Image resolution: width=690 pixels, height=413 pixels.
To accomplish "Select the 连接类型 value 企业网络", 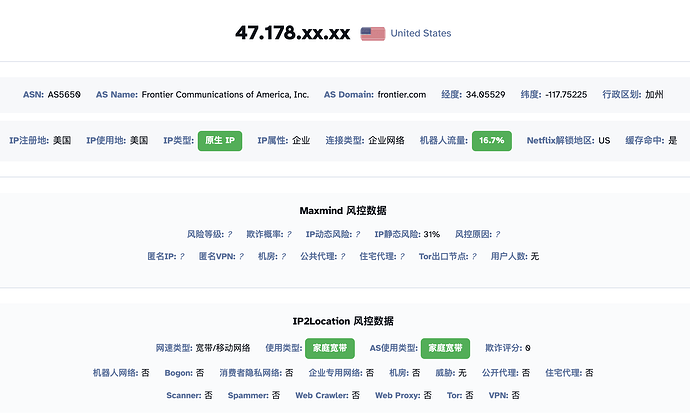I will click(x=386, y=141).
